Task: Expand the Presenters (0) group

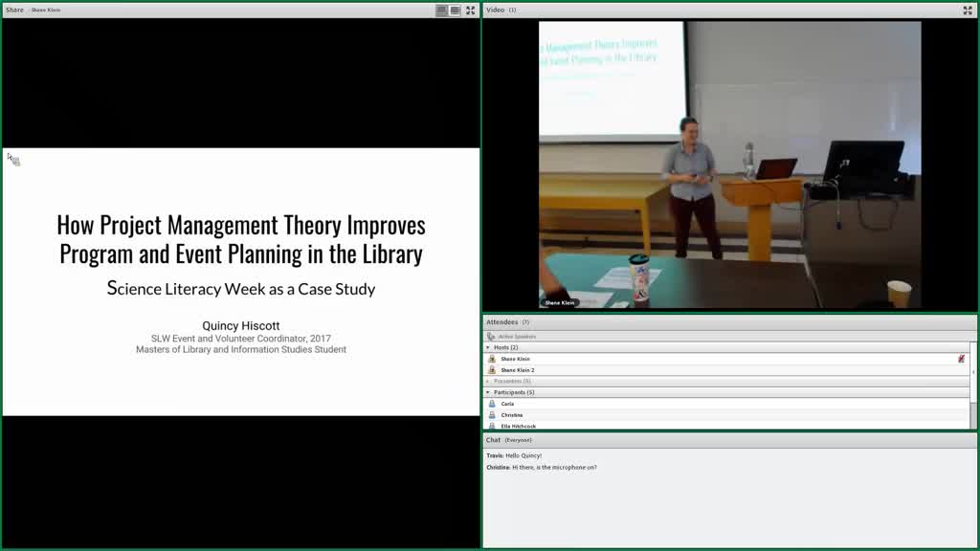Action: [x=488, y=381]
